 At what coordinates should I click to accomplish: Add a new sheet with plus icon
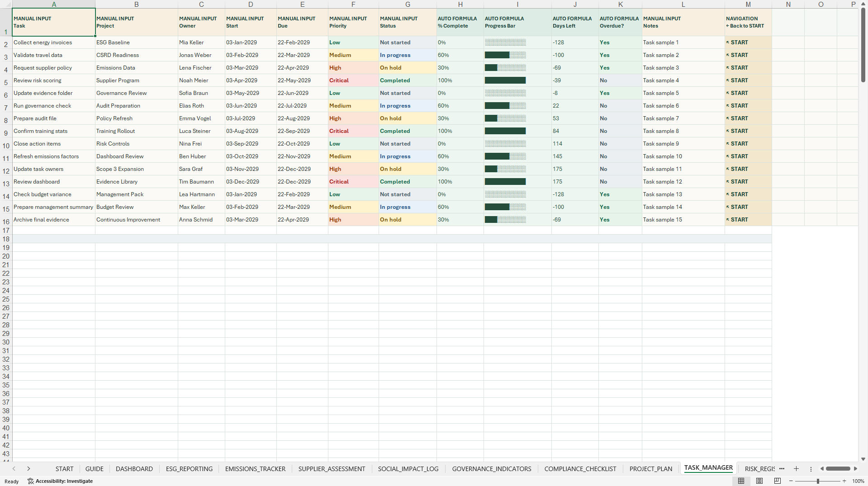tap(796, 469)
